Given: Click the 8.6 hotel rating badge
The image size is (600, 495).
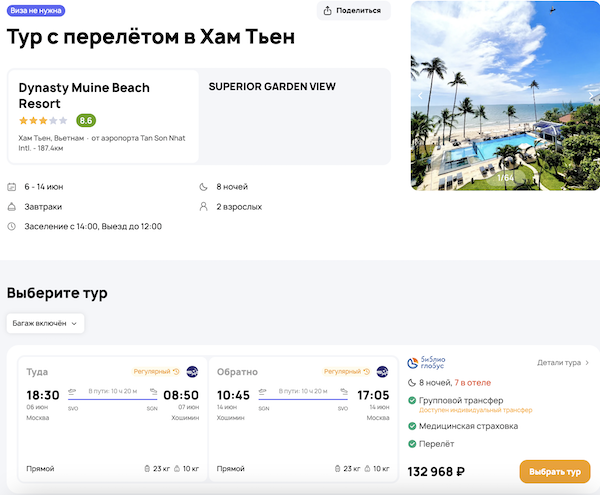Looking at the screenshot, I should (86, 121).
